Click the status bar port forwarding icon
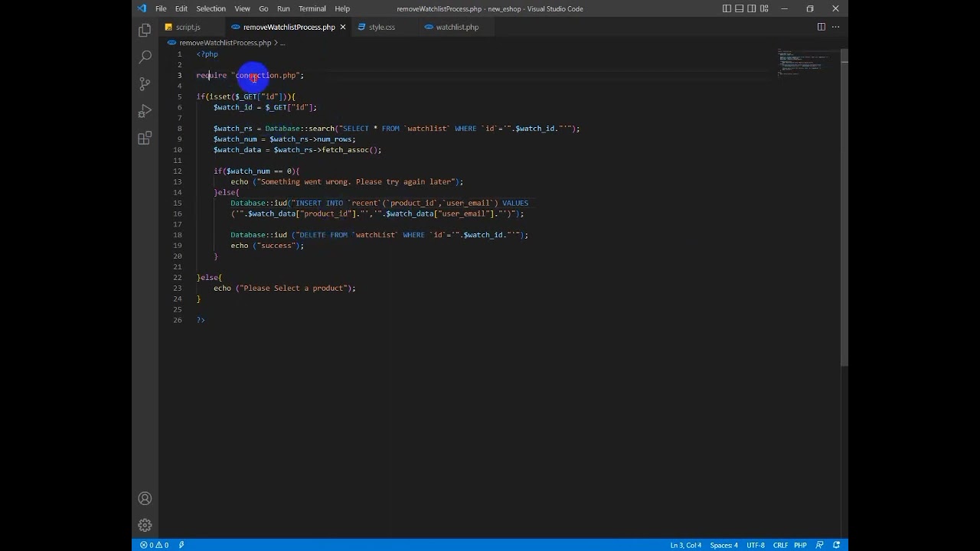Viewport: 980px width, 551px height. click(181, 545)
